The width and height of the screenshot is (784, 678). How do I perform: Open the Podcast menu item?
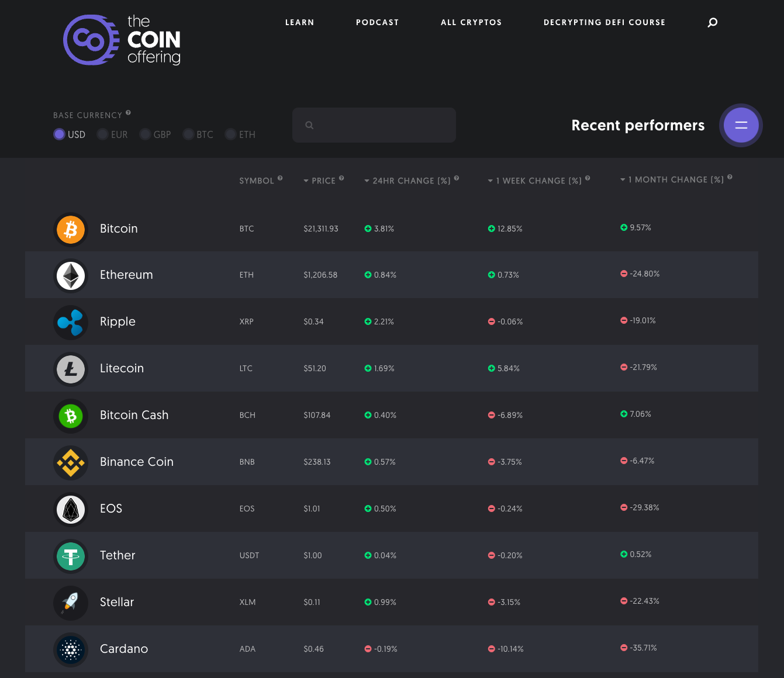(378, 22)
